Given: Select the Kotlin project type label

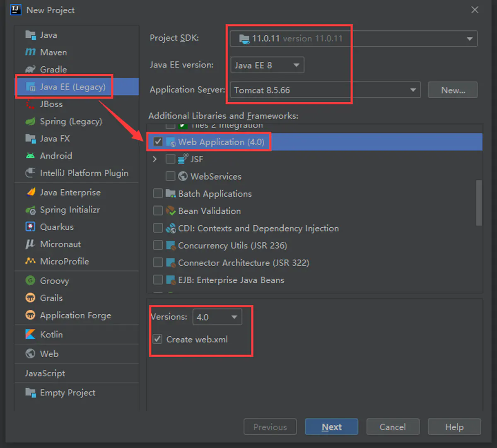Looking at the screenshot, I should [51, 334].
